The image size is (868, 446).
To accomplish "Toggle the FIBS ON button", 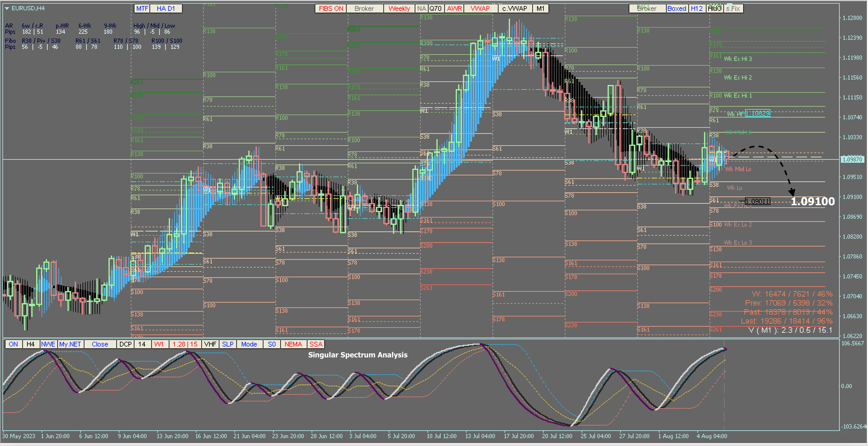I will [330, 8].
